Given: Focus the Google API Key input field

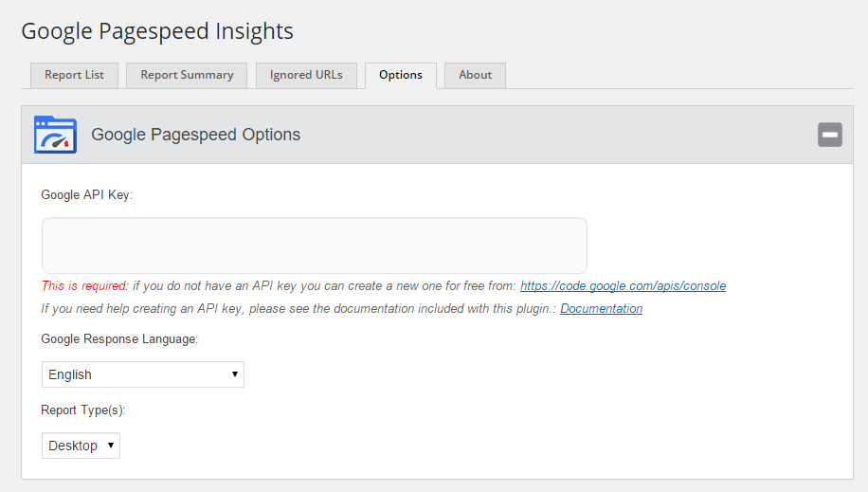Looking at the screenshot, I should [315, 246].
